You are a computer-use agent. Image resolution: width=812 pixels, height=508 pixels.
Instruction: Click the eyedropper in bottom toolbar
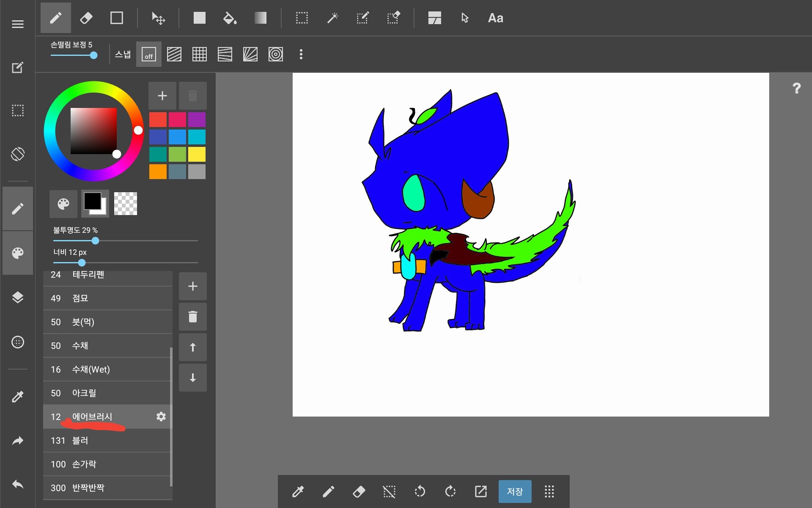[298, 491]
